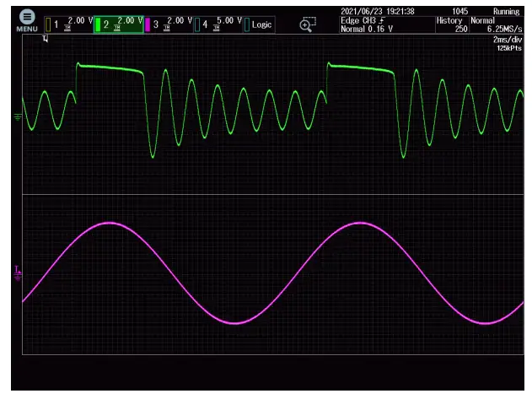532x399 pixels.
Task: Click channel 2 green color indicator
Action: tap(98, 24)
